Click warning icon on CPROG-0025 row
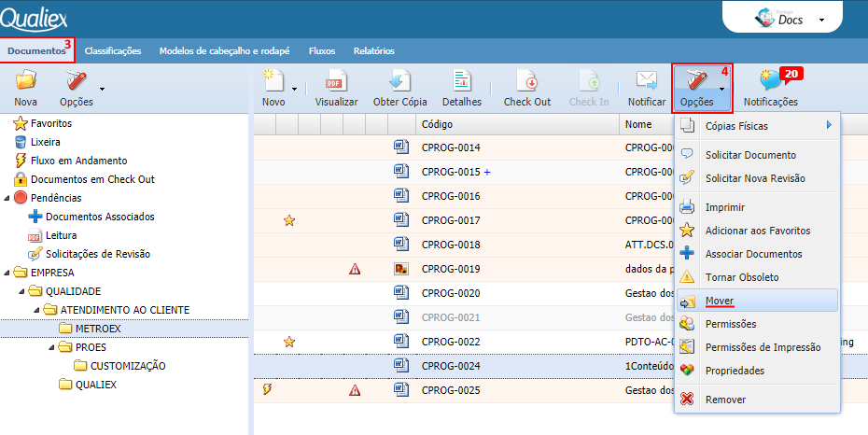The width and height of the screenshot is (868, 435). click(355, 391)
